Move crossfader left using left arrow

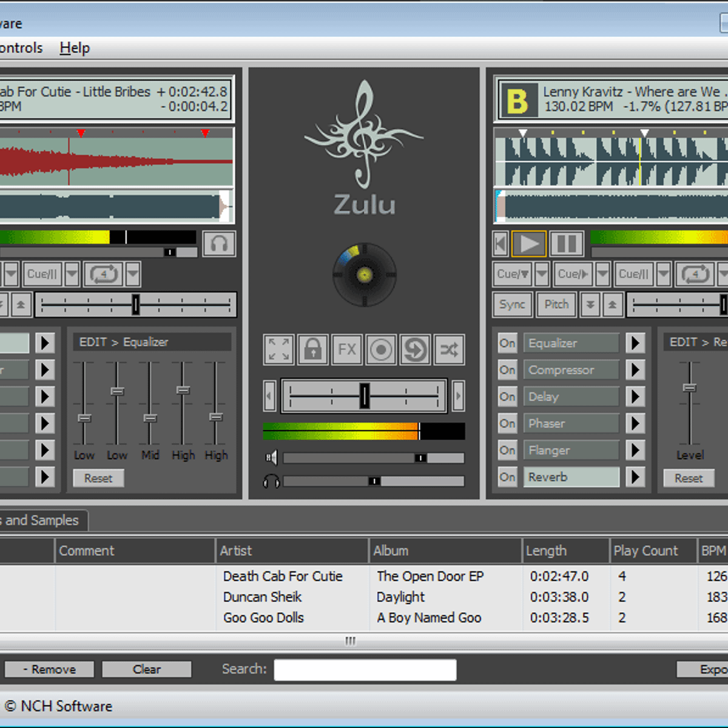click(270, 396)
